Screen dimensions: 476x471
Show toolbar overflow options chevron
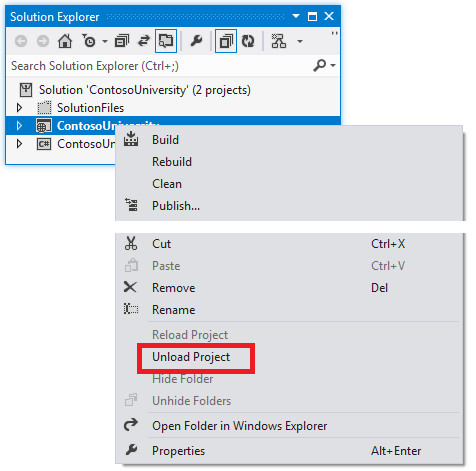pyautogui.click(x=334, y=33)
